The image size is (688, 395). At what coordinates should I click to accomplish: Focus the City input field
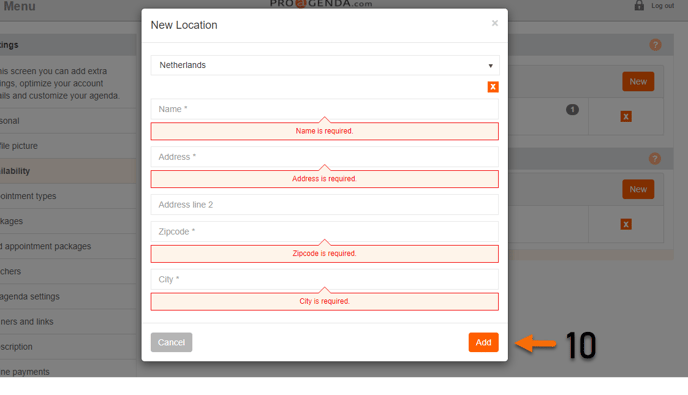coord(325,279)
